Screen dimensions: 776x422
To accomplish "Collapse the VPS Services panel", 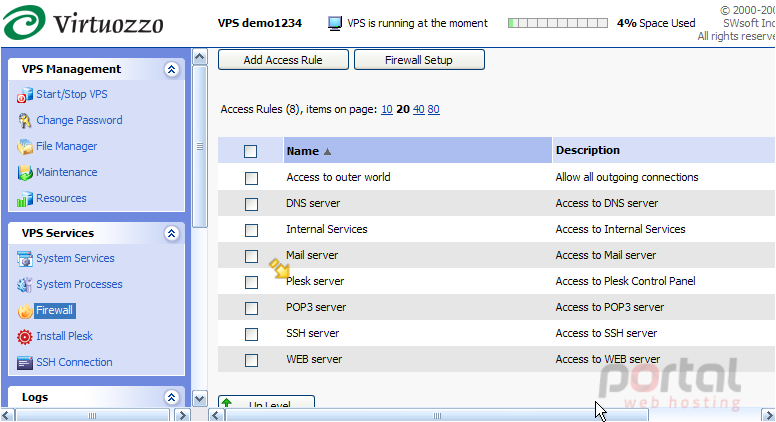I will pos(171,233).
